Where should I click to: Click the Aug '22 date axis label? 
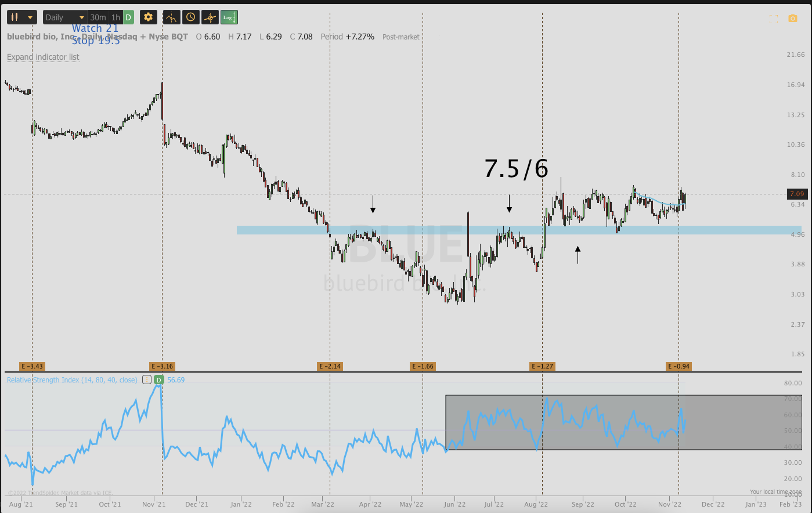(536, 504)
